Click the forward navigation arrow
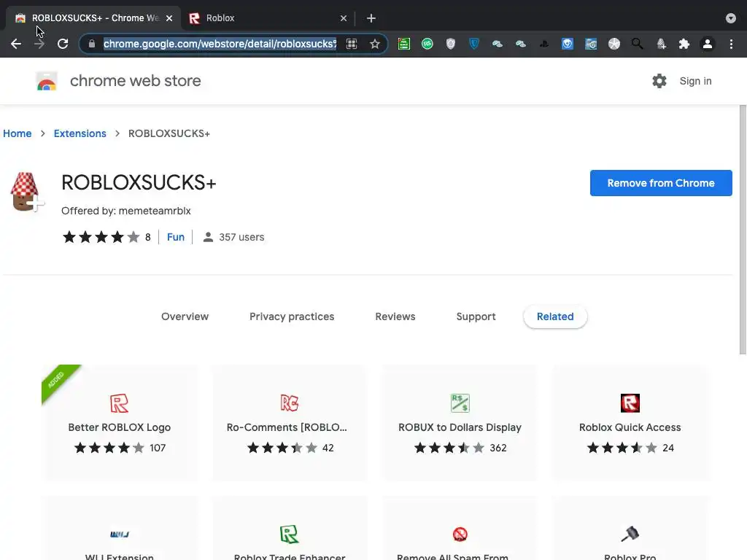Screen dimensions: 747x560 39,44
